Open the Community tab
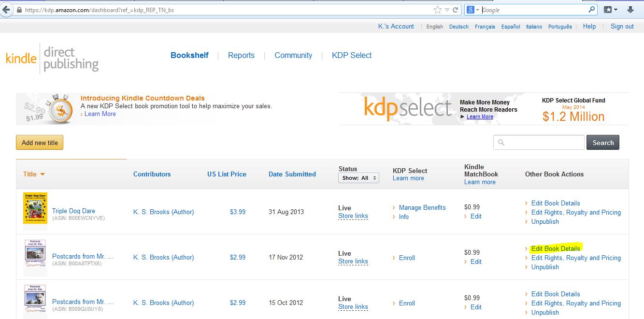644x319 pixels. point(293,55)
